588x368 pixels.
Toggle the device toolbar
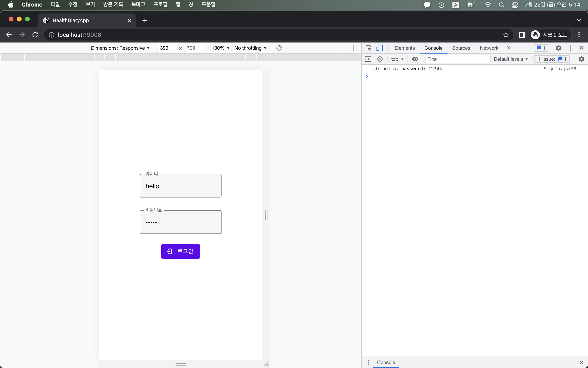coord(379,48)
